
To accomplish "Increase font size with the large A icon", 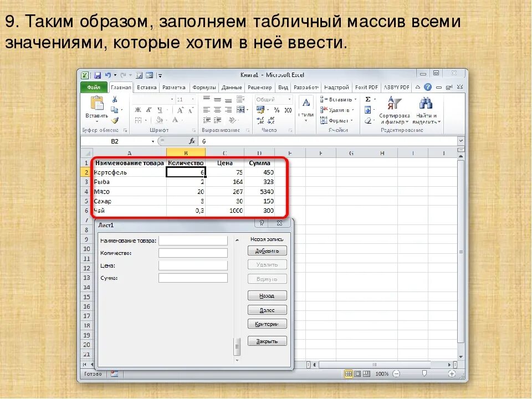I will [180, 110].
